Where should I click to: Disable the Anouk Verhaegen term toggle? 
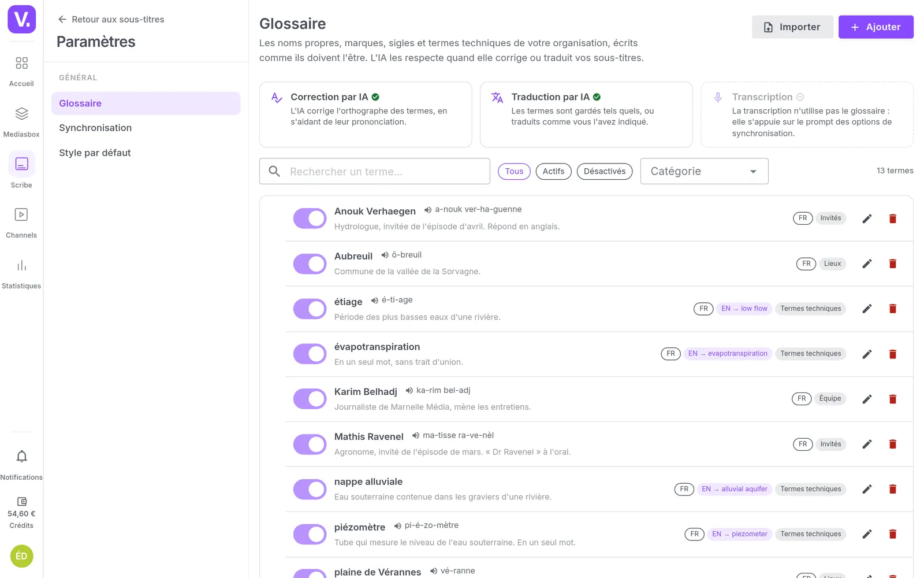coord(310,218)
